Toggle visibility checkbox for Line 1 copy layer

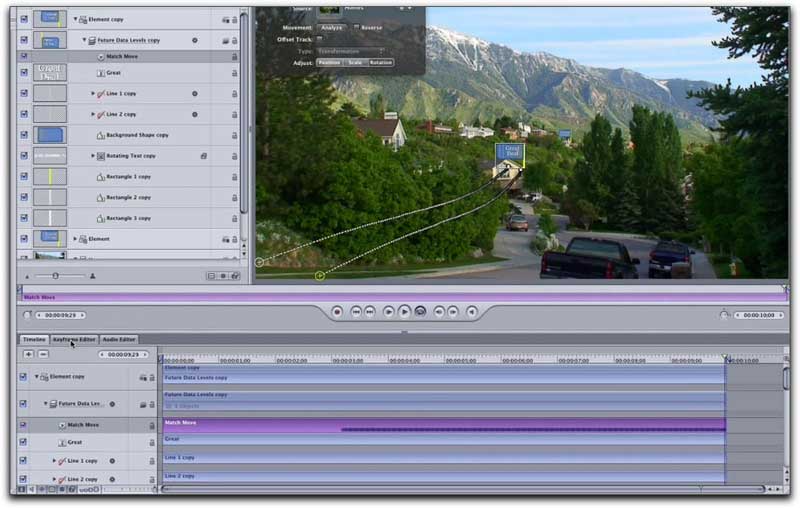[x=24, y=93]
